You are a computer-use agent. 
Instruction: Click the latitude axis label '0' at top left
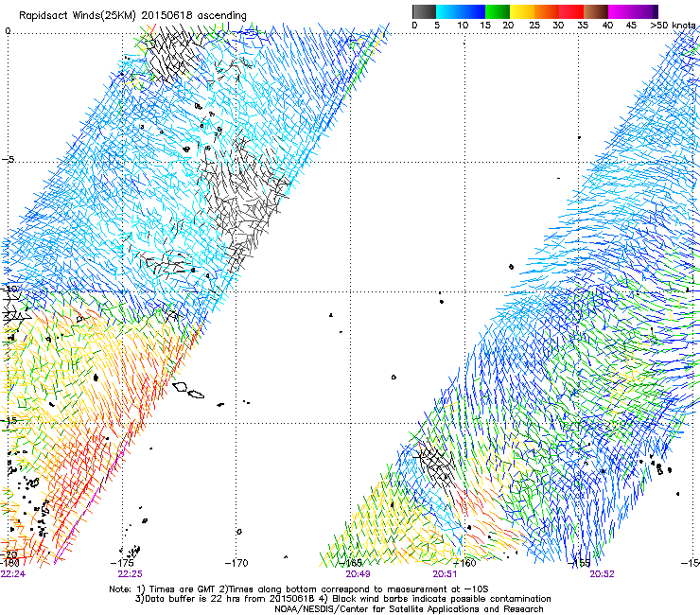point(8,31)
